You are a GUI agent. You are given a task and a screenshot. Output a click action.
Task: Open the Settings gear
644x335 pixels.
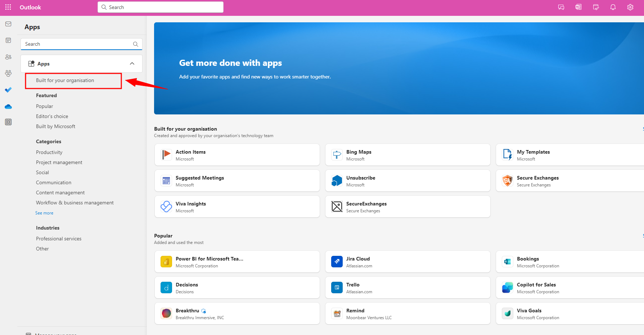tap(630, 7)
